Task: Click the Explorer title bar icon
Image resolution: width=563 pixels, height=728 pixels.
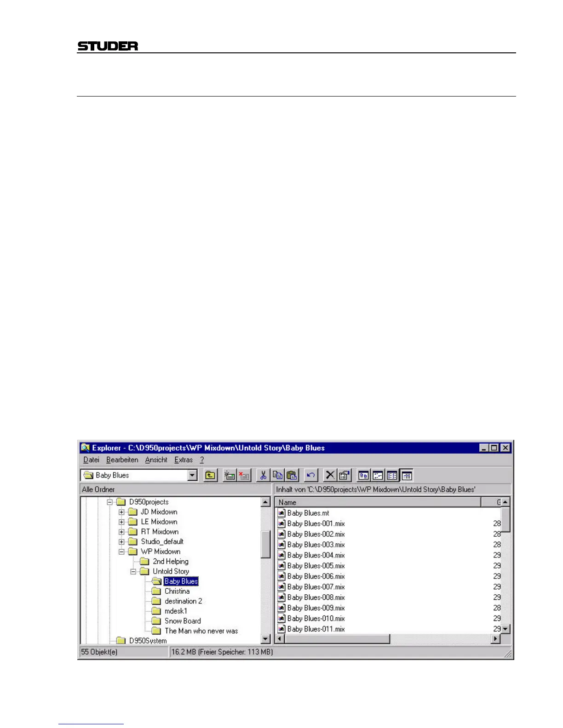Action: [x=85, y=448]
